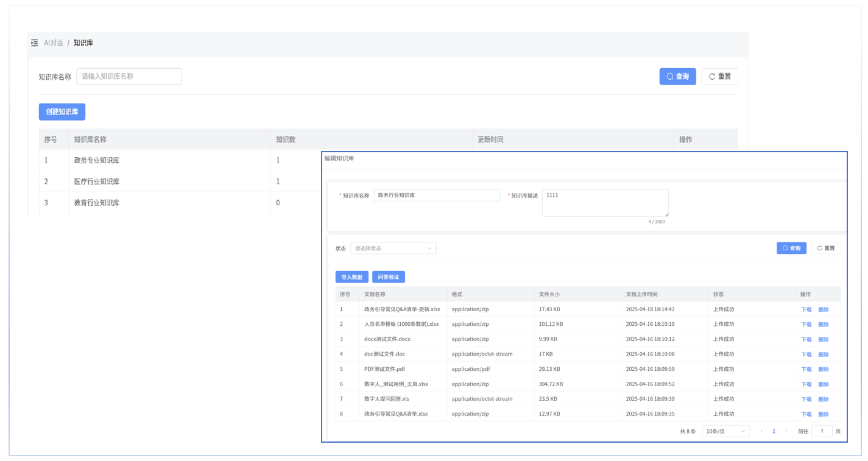Focus the 请输入知识库名称 search field
The height and width of the screenshot is (461, 868).
coord(129,77)
